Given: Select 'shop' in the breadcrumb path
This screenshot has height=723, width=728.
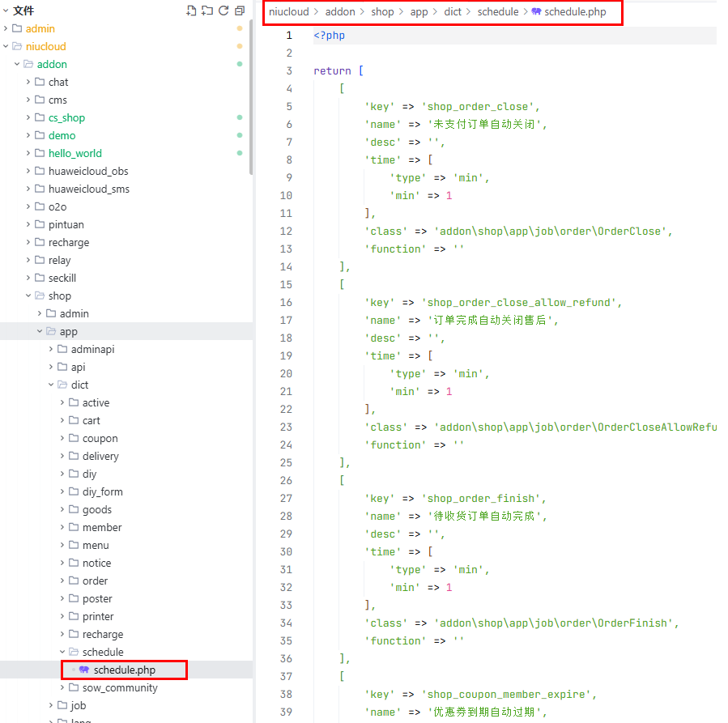Looking at the screenshot, I should click(x=382, y=12).
